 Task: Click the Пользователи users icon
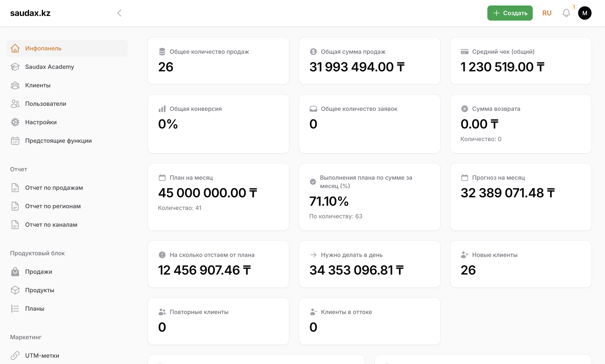(x=15, y=103)
